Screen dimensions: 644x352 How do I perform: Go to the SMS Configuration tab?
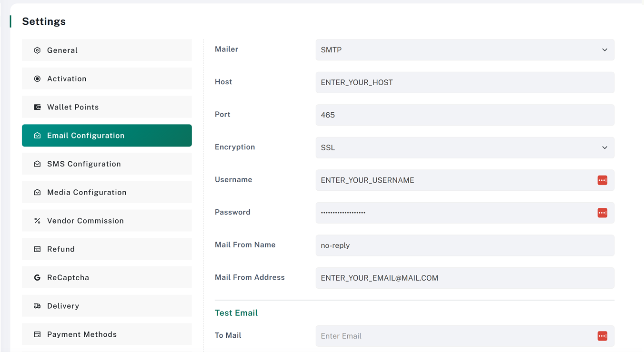tap(107, 164)
